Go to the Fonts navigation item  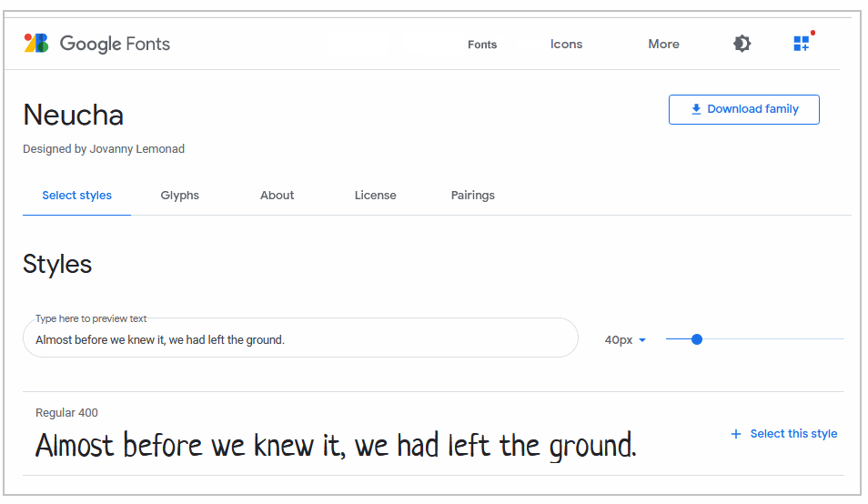[481, 45]
